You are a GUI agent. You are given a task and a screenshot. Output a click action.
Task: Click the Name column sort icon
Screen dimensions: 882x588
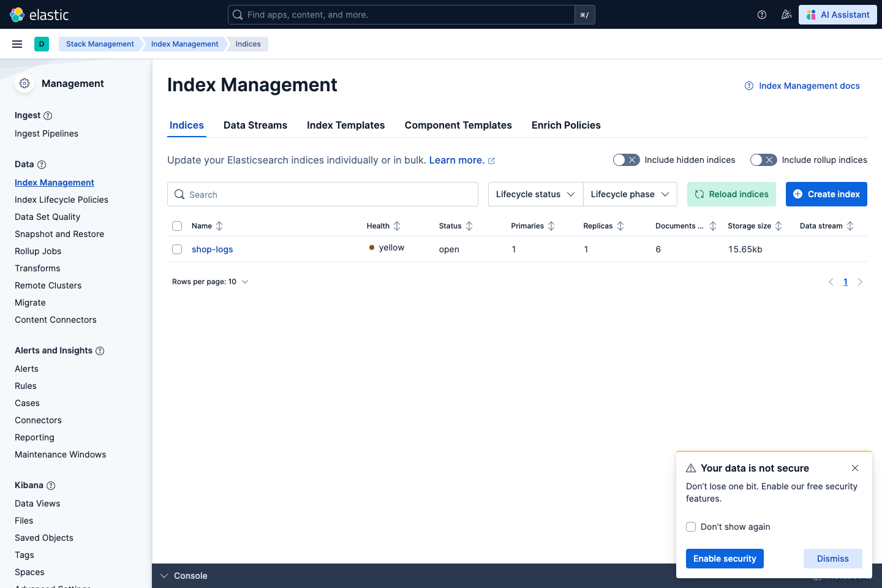pyautogui.click(x=219, y=226)
